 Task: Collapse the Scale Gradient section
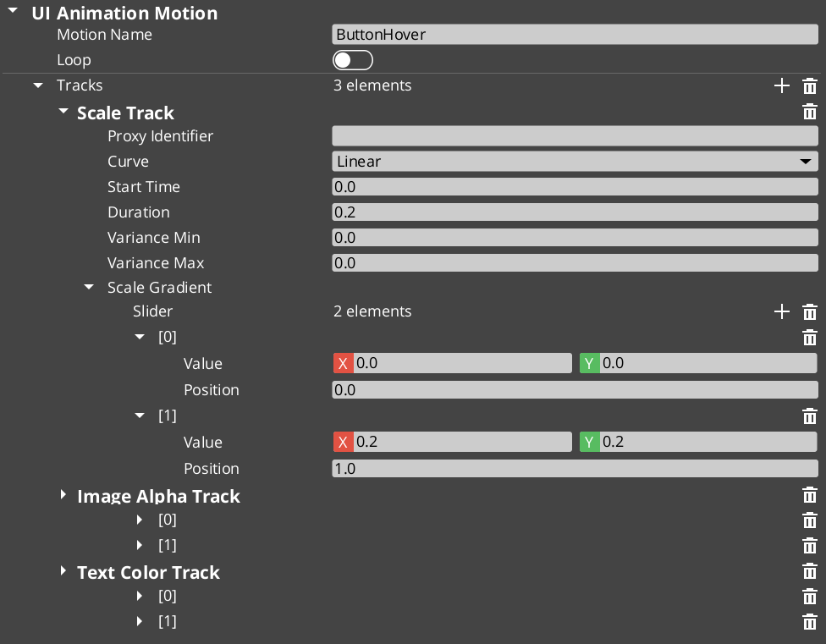89,287
